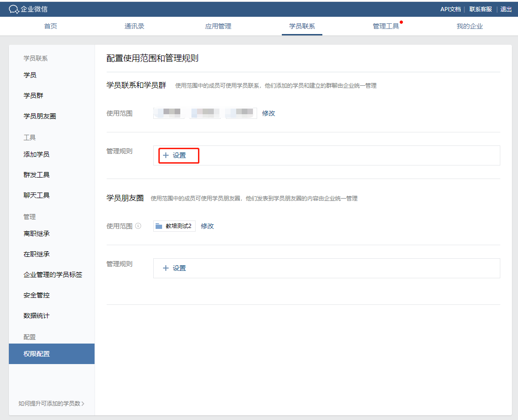
Task: Click the 配置使用范围和管理规则 page heading
Action: [x=152, y=58]
